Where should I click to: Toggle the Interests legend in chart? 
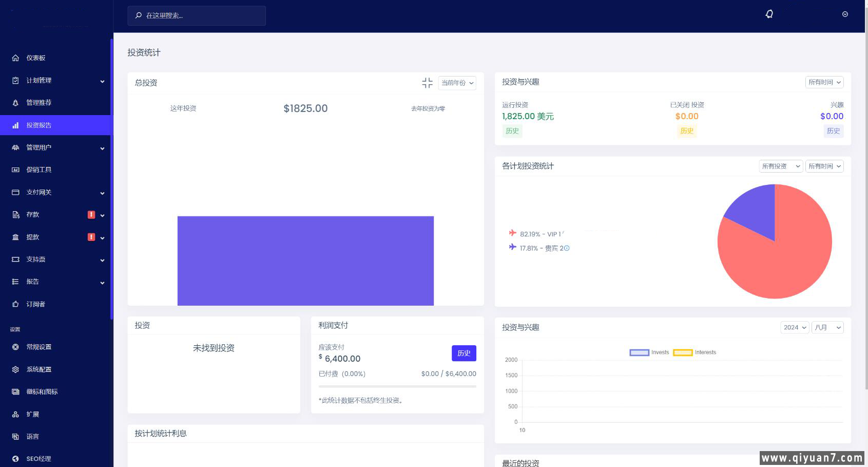(695, 352)
